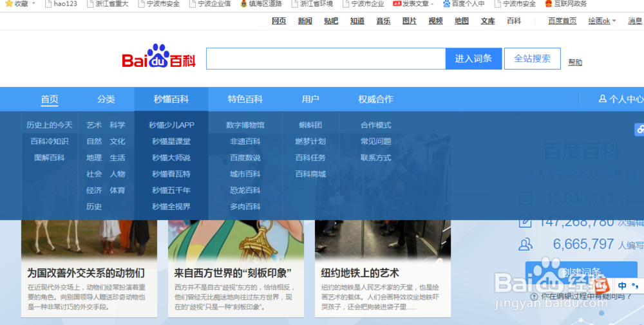This screenshot has height=325, width=644.
Task: Open the 帮助 help link
Action: [575, 62]
